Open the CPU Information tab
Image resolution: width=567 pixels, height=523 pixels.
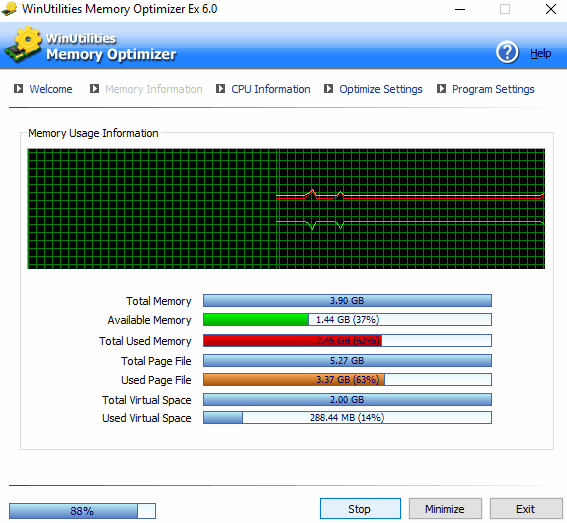coord(271,89)
